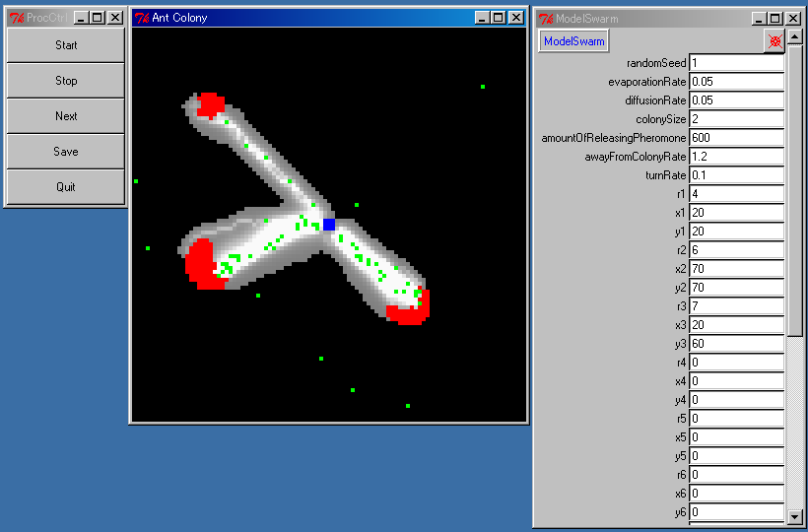Click the x3 input field

(736, 324)
